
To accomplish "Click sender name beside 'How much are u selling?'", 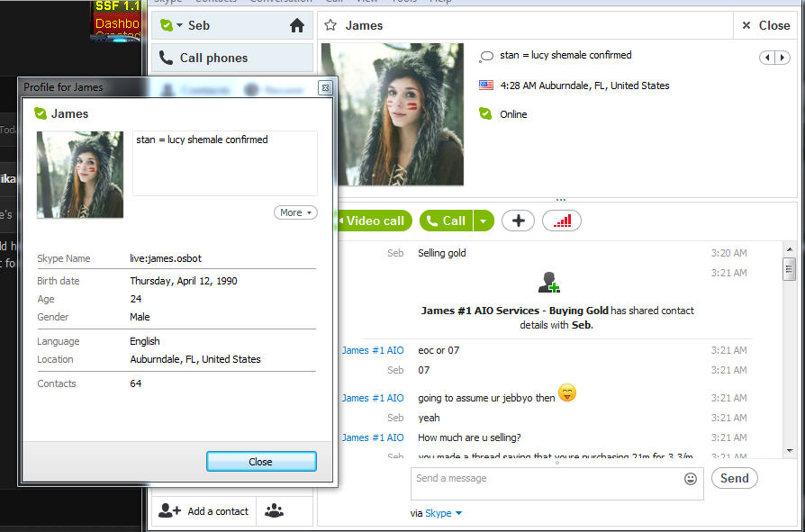I will coord(373,437).
